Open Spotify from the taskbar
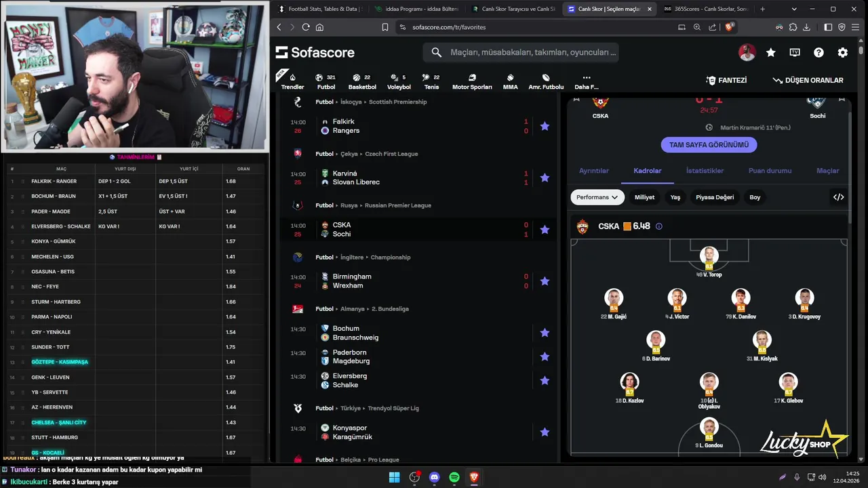868x488 pixels. click(454, 477)
